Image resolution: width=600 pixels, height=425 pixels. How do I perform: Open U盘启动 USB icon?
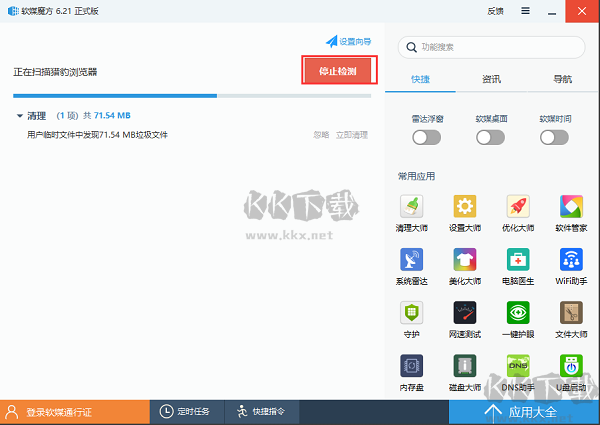pyautogui.click(x=571, y=366)
